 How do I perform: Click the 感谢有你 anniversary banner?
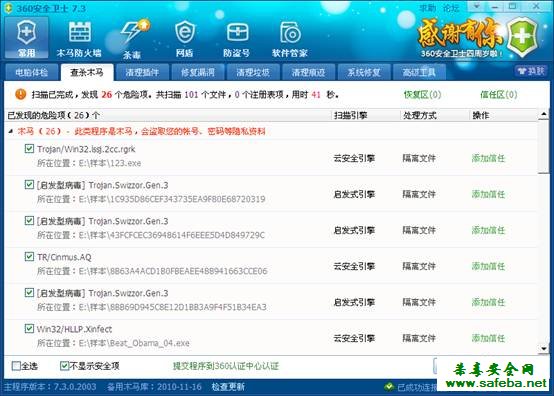[x=460, y=38]
